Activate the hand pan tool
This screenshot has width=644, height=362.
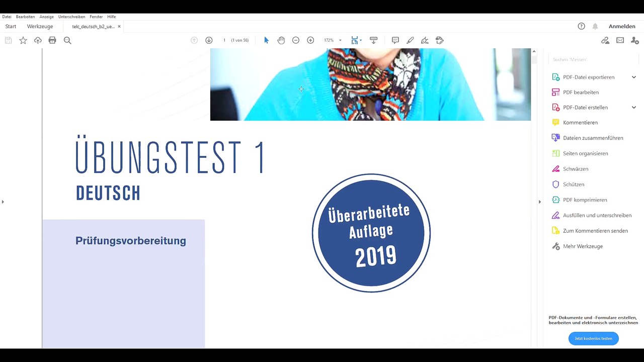281,40
